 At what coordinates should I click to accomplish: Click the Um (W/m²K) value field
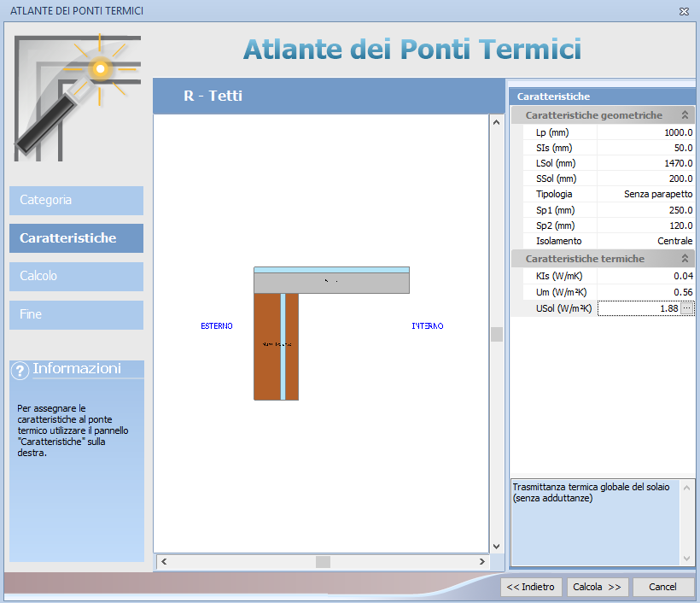646,292
